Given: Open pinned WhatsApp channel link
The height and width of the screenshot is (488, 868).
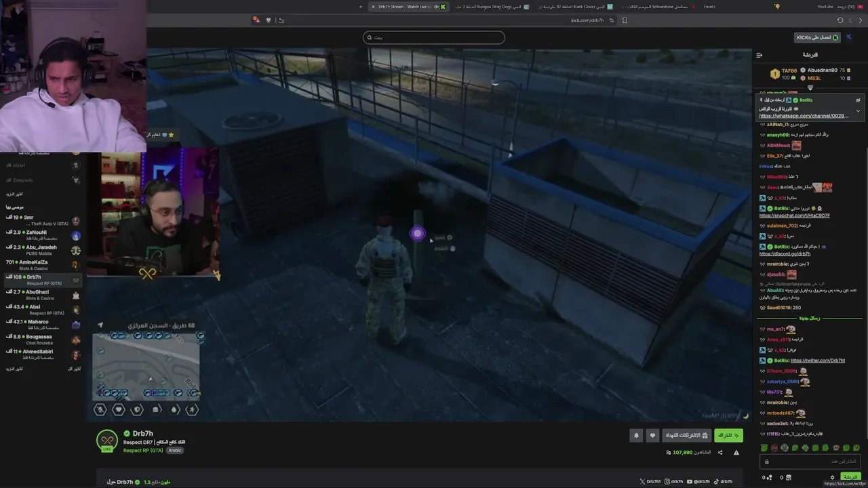Looking at the screenshot, I should tap(804, 116).
